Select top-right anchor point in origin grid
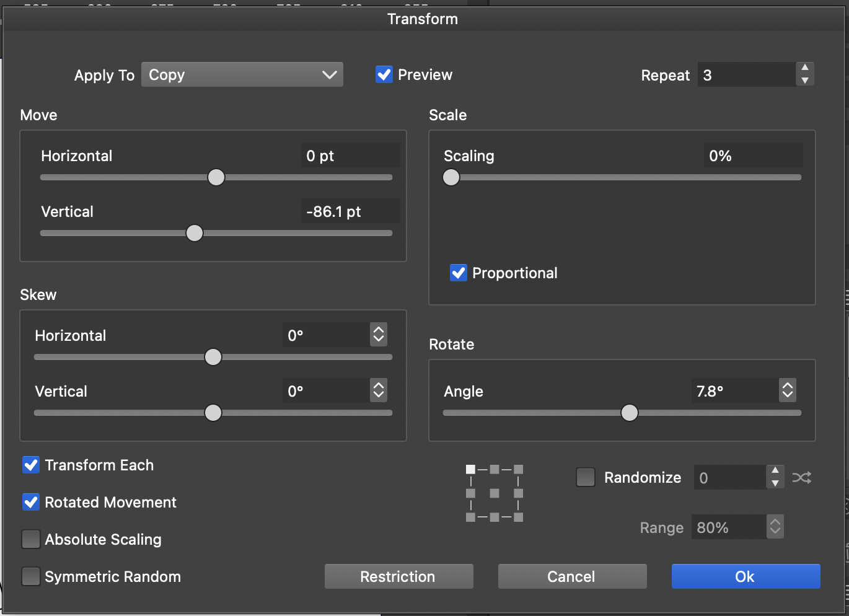Viewport: 849px width, 616px height. click(x=519, y=470)
